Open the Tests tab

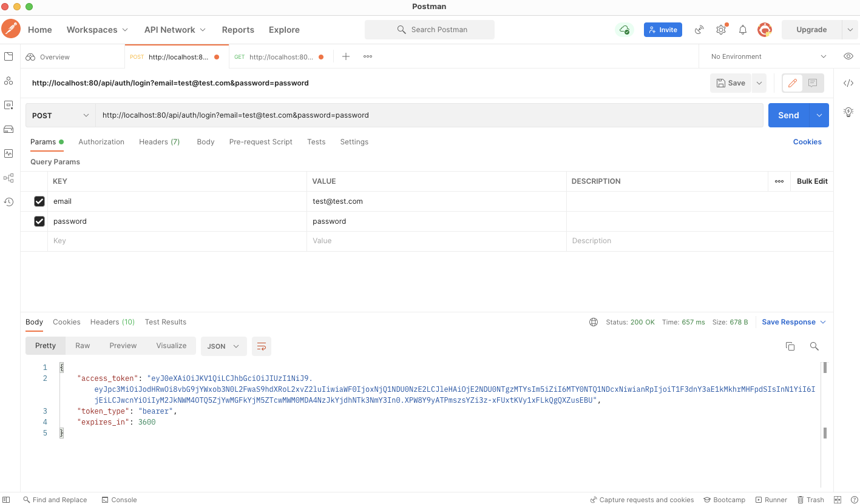316,142
